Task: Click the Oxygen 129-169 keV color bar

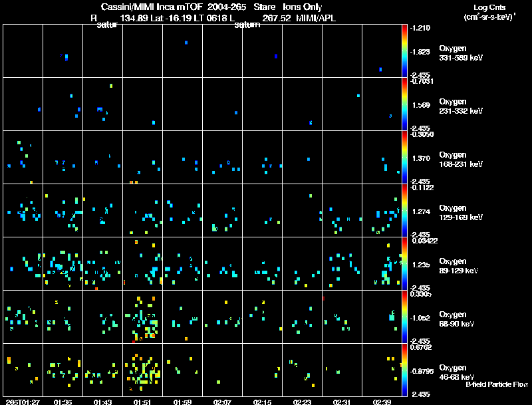Action: pos(404,210)
